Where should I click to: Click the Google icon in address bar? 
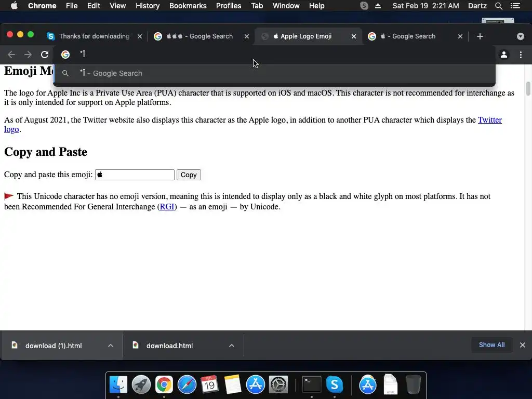coord(65,54)
